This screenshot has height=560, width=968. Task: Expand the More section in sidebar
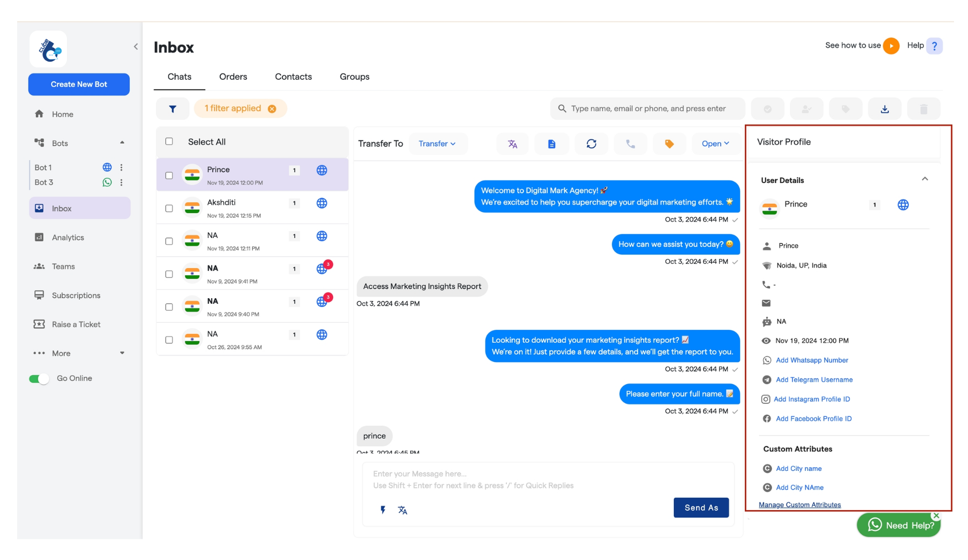coord(122,353)
